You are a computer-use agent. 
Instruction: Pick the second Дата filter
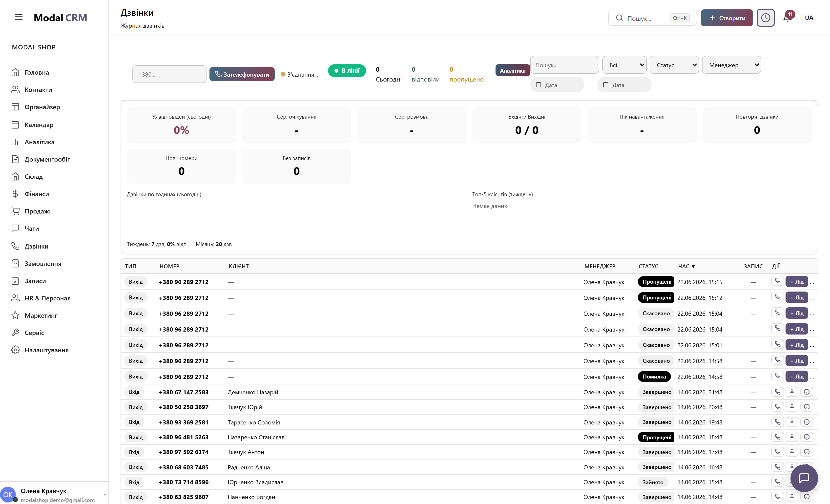[624, 84]
